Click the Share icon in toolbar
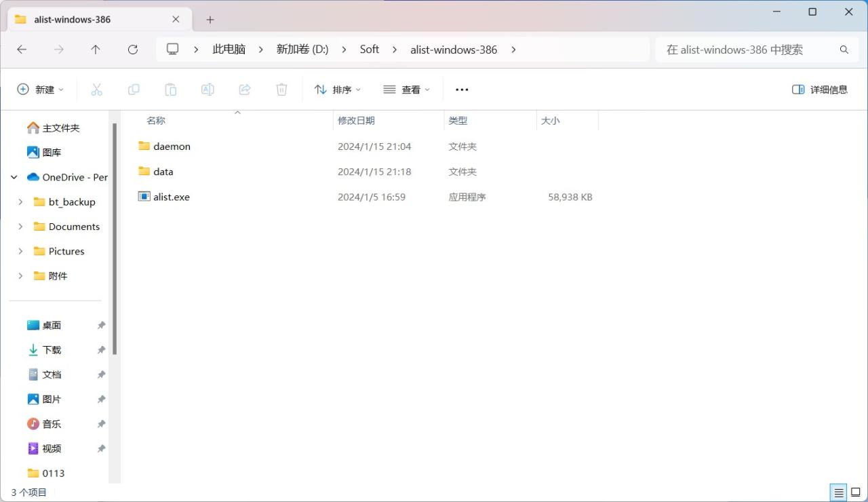Viewport: 868px width, 502px height. click(245, 90)
